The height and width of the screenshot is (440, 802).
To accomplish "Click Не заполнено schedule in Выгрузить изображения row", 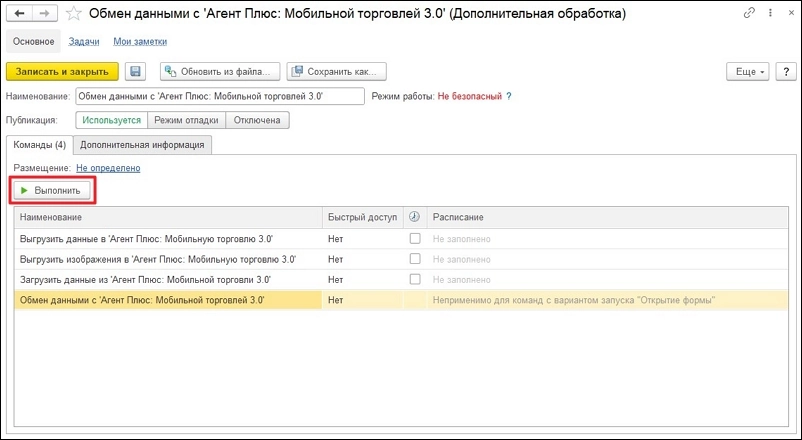I will [461, 259].
